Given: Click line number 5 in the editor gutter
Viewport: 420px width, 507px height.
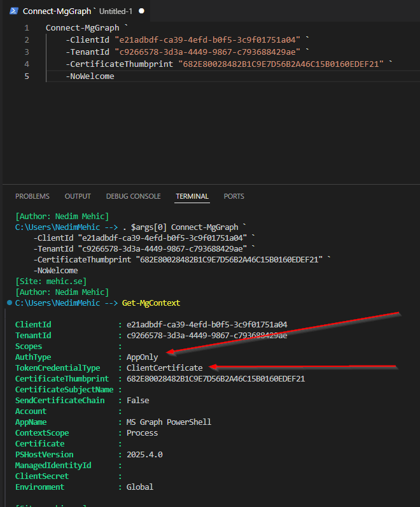Looking at the screenshot, I should tap(26, 76).
